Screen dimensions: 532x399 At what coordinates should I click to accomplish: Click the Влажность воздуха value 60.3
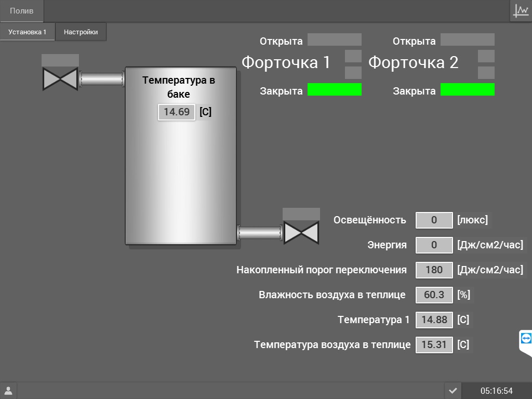pyautogui.click(x=434, y=295)
